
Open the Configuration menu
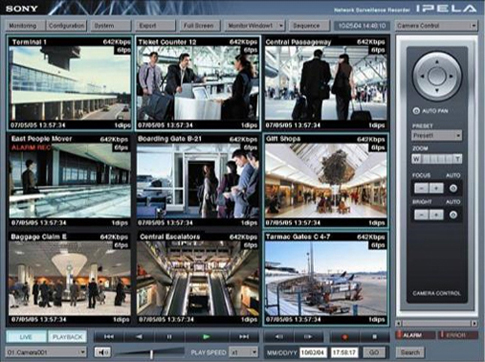(66, 25)
